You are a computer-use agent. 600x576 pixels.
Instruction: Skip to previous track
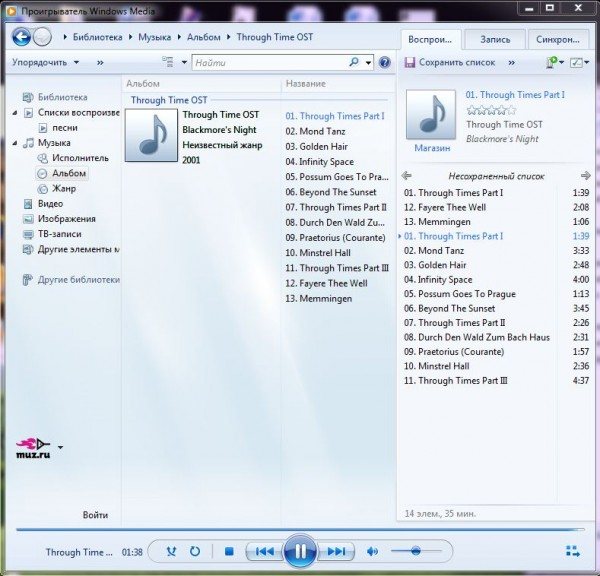pyautogui.click(x=264, y=551)
